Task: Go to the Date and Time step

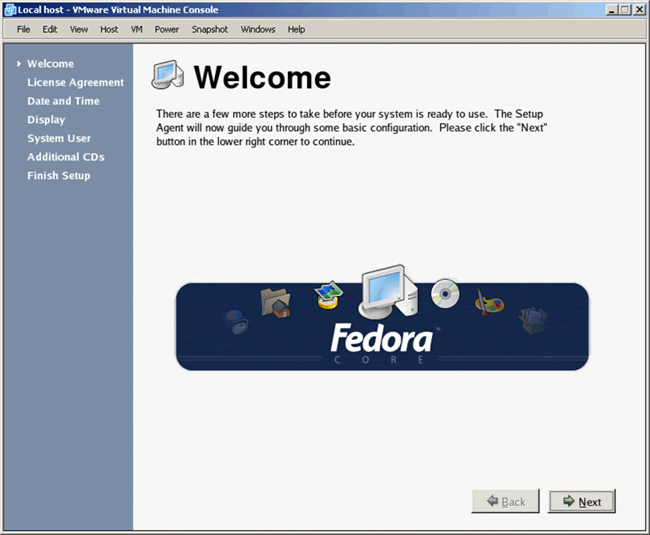Action: point(63,101)
